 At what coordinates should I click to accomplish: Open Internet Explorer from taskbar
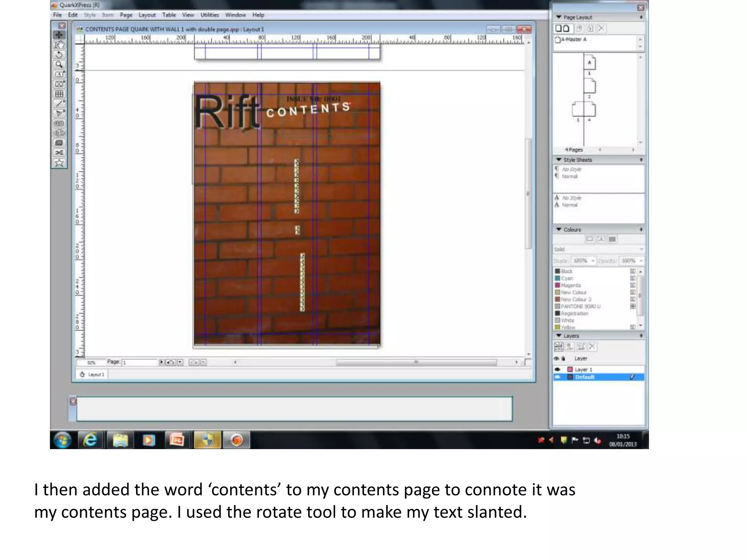tap(90, 440)
